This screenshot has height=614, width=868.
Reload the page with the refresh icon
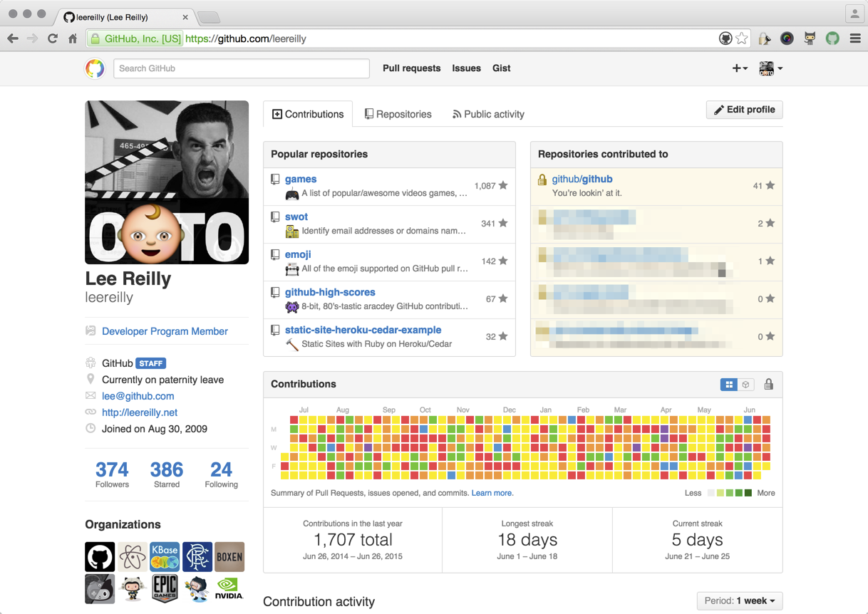[53, 38]
